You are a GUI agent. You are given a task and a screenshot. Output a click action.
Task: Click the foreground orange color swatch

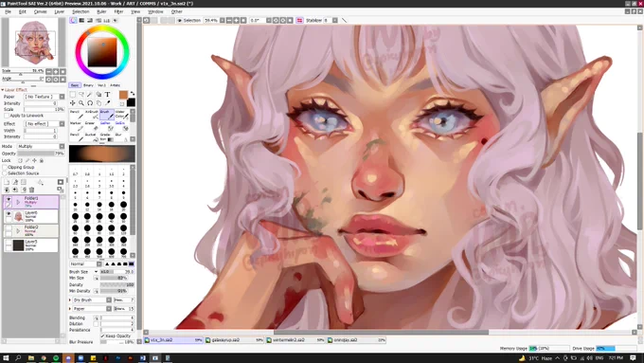(x=123, y=95)
